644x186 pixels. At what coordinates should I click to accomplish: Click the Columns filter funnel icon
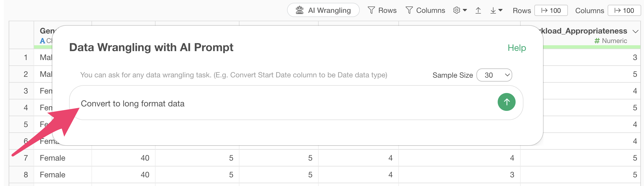click(x=409, y=10)
